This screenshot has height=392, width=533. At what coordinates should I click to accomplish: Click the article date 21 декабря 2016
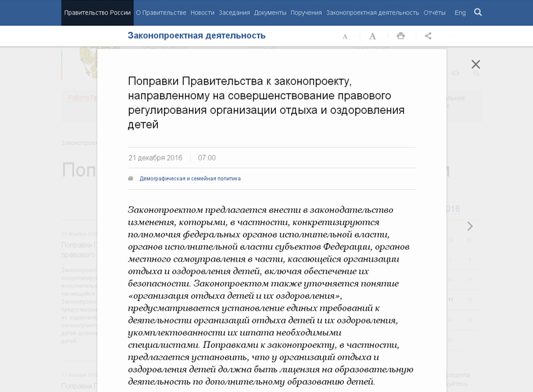tap(155, 158)
